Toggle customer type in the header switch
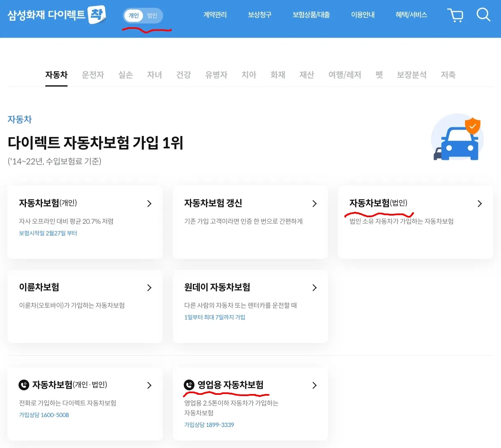The image size is (501, 448). [143, 15]
